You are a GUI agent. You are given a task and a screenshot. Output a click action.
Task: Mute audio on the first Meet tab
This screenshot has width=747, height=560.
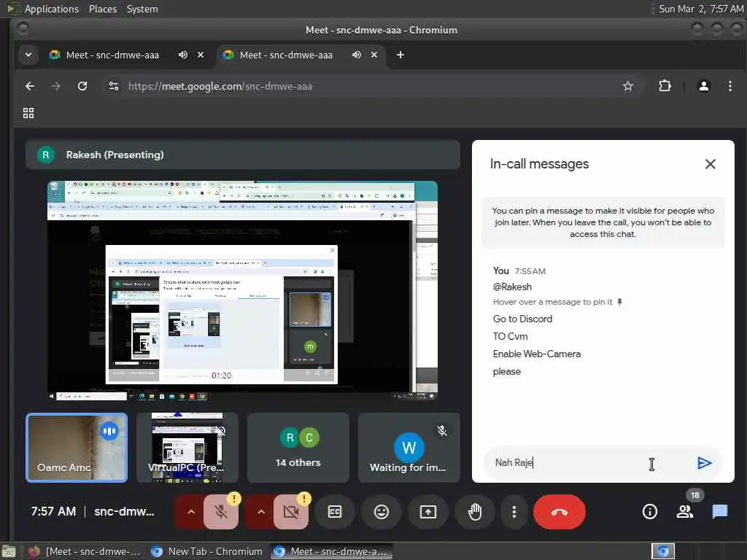point(183,55)
